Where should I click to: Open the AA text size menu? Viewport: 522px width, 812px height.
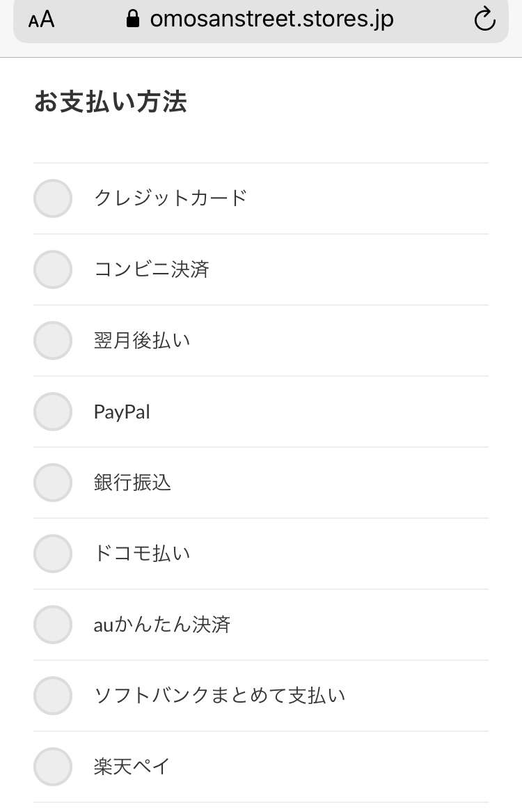(41, 19)
